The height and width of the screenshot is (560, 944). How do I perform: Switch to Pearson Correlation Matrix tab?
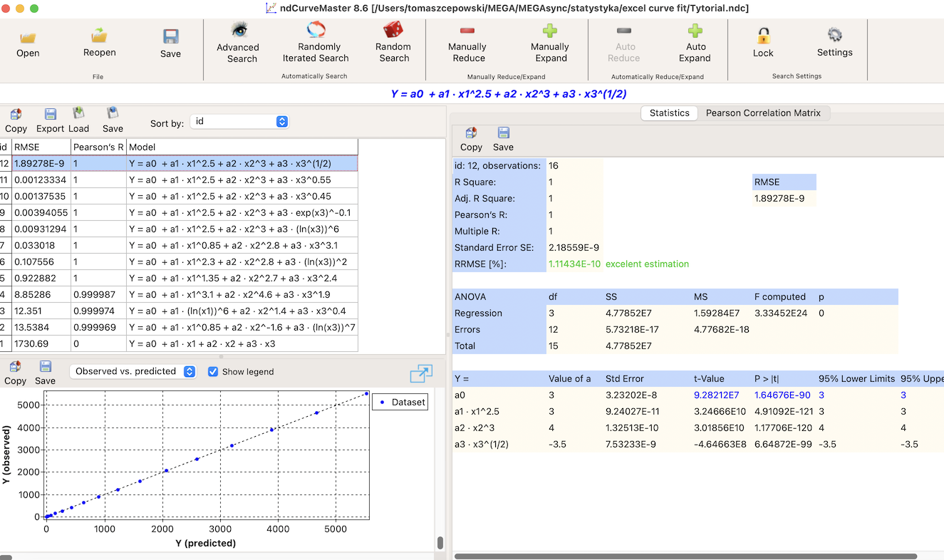763,113
